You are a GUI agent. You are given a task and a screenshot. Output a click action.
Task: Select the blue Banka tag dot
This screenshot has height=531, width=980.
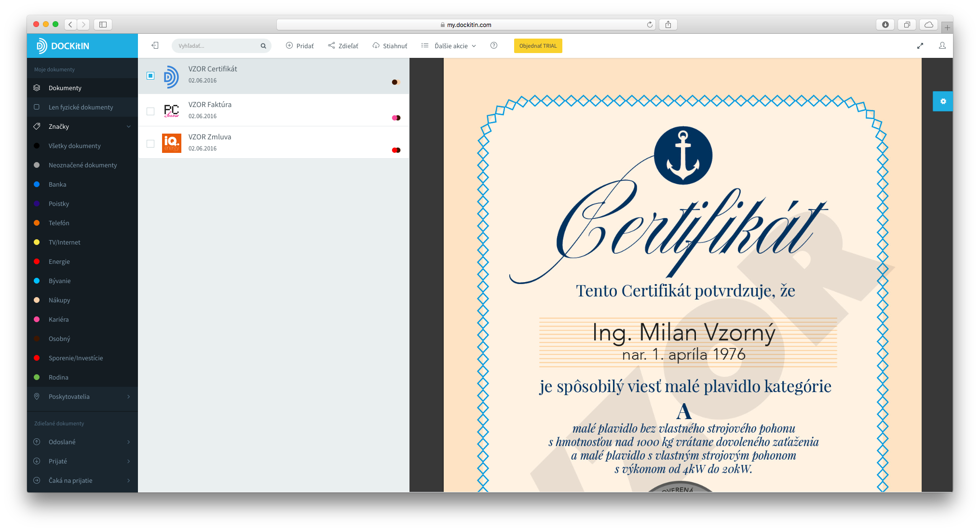click(37, 184)
